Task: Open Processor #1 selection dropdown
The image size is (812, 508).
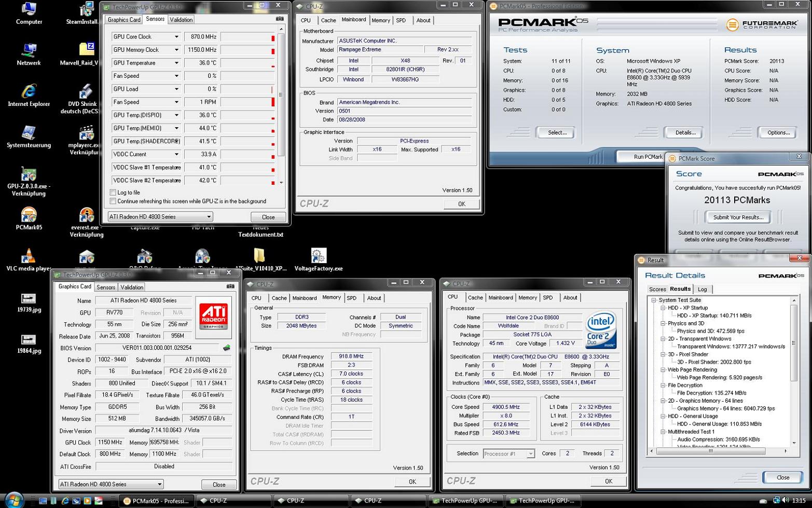Action: click(x=508, y=454)
